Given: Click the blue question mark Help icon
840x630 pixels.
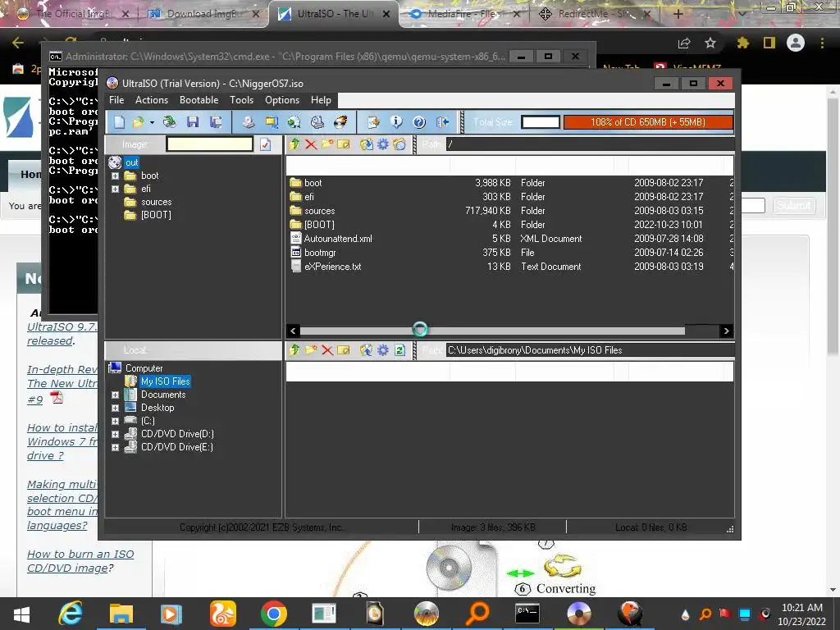Looking at the screenshot, I should [419, 122].
